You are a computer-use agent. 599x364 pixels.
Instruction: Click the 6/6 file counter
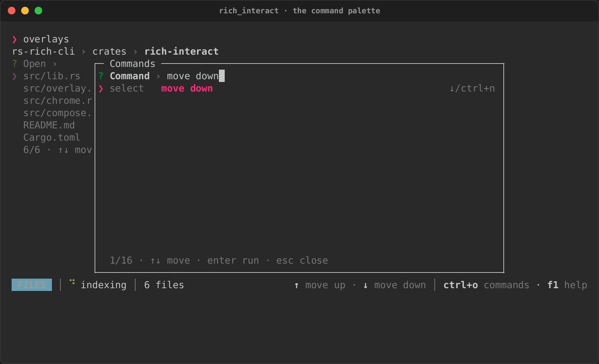click(x=31, y=150)
